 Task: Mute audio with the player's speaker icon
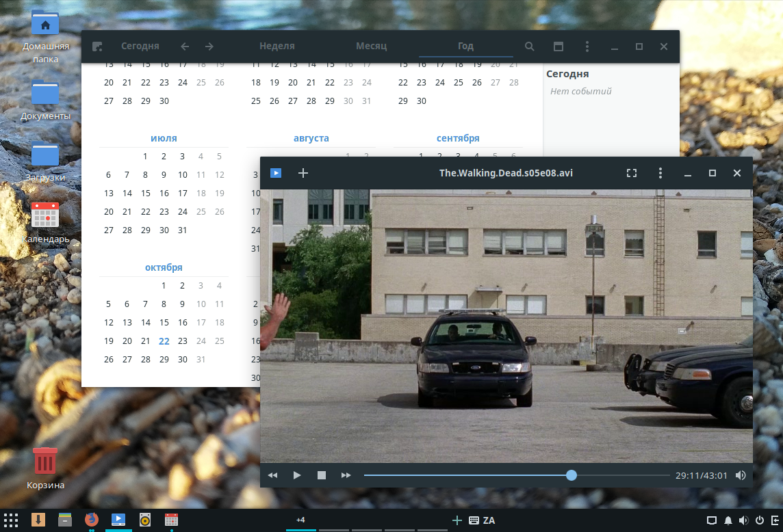click(741, 475)
